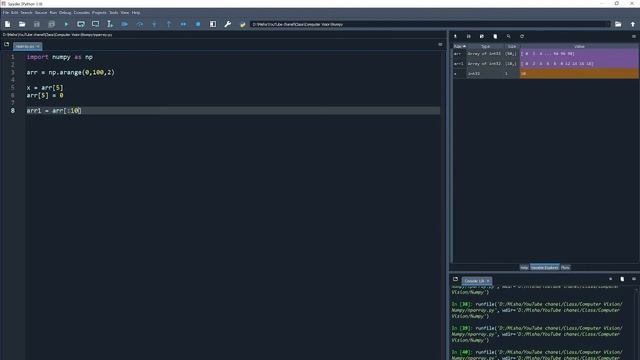The image size is (640, 360).
Task: Select the arr1 variable row
Action: pos(546,64)
